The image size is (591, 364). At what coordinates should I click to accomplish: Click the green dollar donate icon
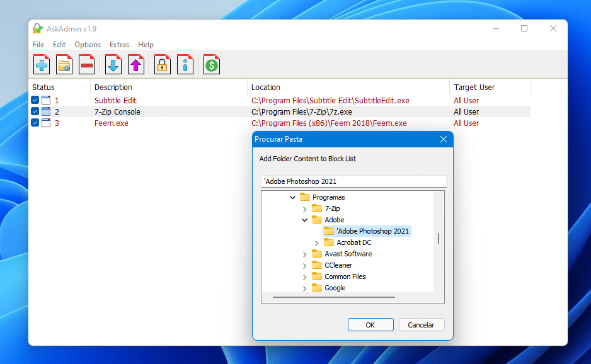[212, 64]
